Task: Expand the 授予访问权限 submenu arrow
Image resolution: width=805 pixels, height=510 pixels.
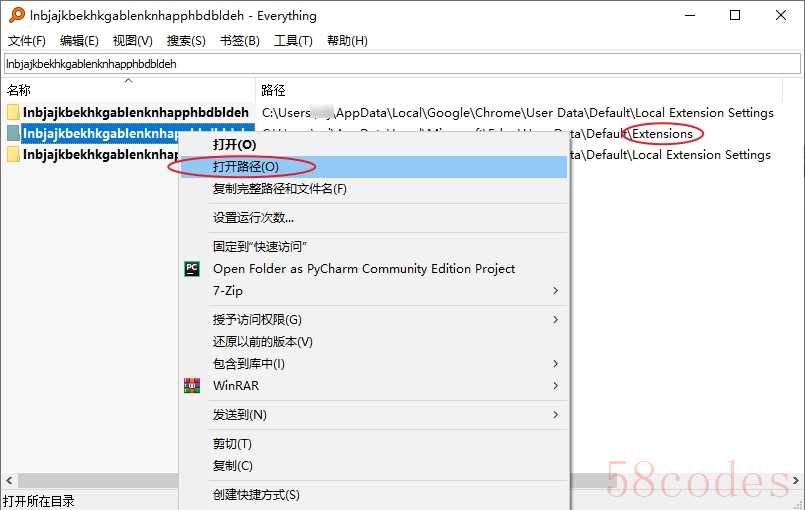Action: [x=556, y=320]
